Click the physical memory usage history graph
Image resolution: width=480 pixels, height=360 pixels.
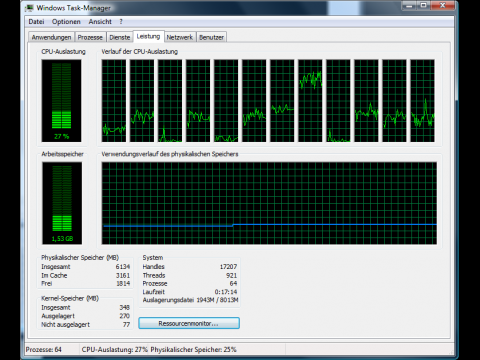pyautogui.click(x=269, y=203)
